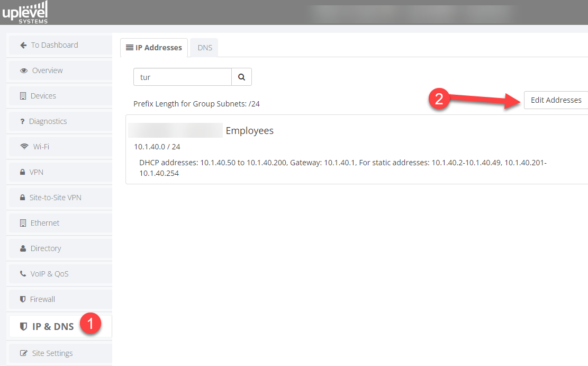This screenshot has width=588, height=366.
Task: Select the IP Addresses tab
Action: [x=154, y=48]
